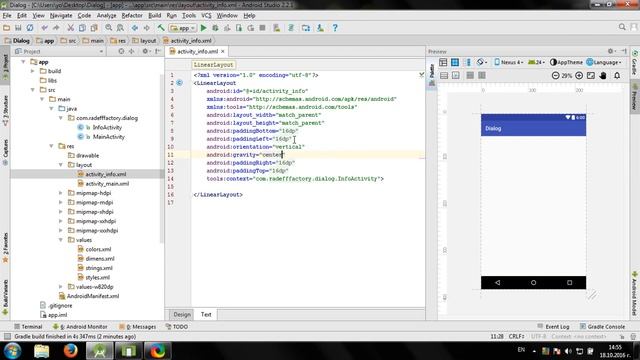Click collapse all icon in Project panel header
This screenshot has height=360, width=640.
coord(131,51)
